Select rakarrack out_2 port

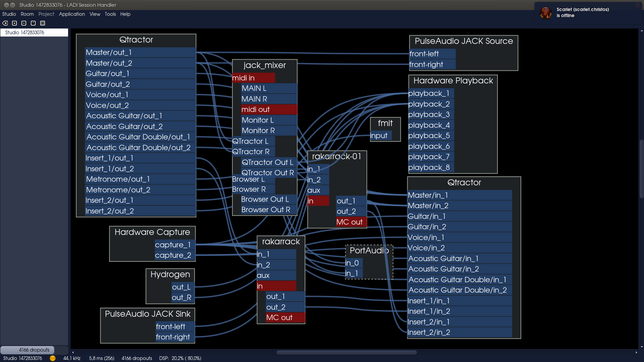coord(285,307)
